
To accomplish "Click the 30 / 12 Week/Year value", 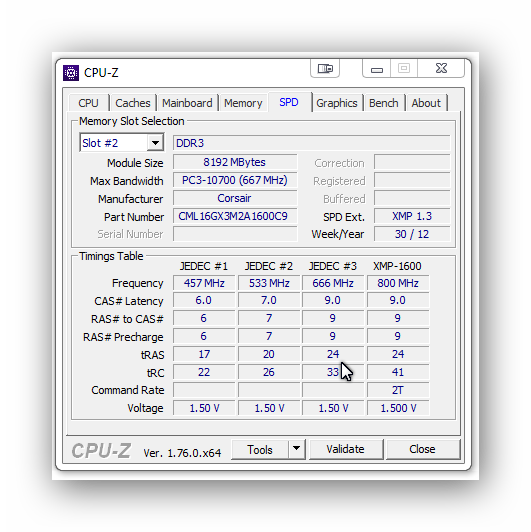I will tap(412, 234).
